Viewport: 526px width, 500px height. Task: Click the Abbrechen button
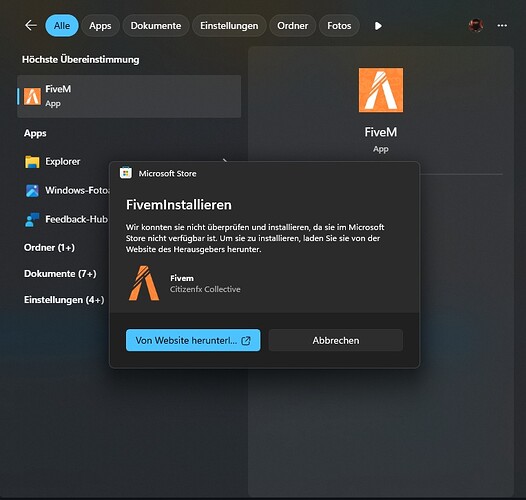[x=336, y=340]
